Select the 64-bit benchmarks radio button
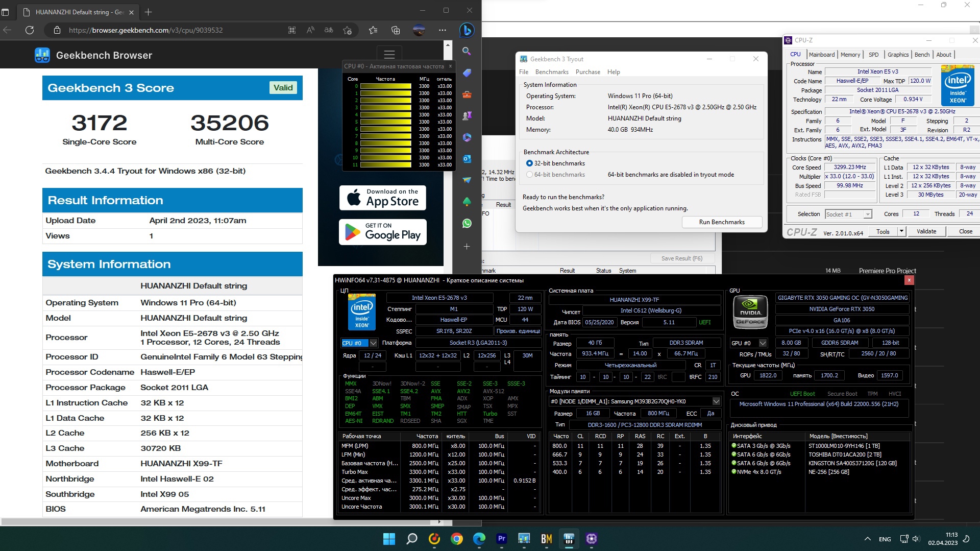Viewport: 980px width, 551px height. pyautogui.click(x=529, y=175)
